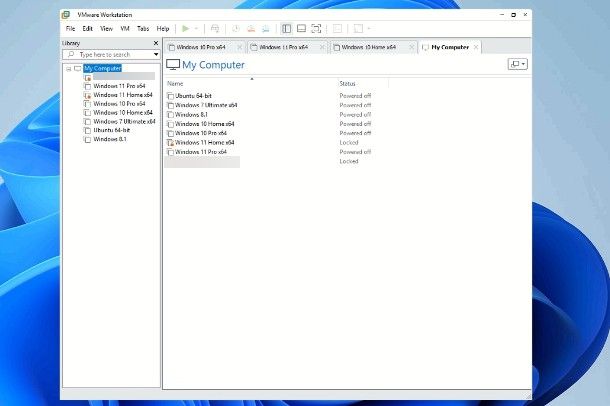Viewport: 610px width, 406px height.
Task: Enter full screen mode via toolbar icon
Action: click(316, 29)
